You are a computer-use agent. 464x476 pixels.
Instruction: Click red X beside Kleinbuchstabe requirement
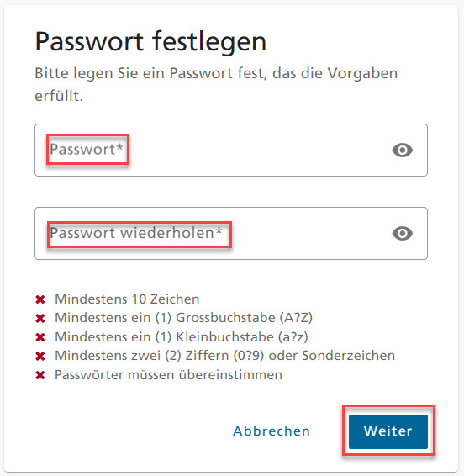click(x=40, y=337)
